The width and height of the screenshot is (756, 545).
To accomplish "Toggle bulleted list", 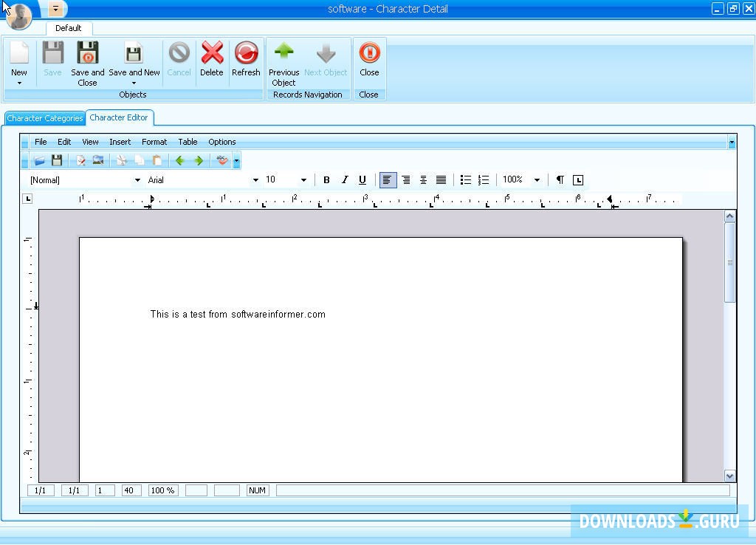I will [465, 180].
